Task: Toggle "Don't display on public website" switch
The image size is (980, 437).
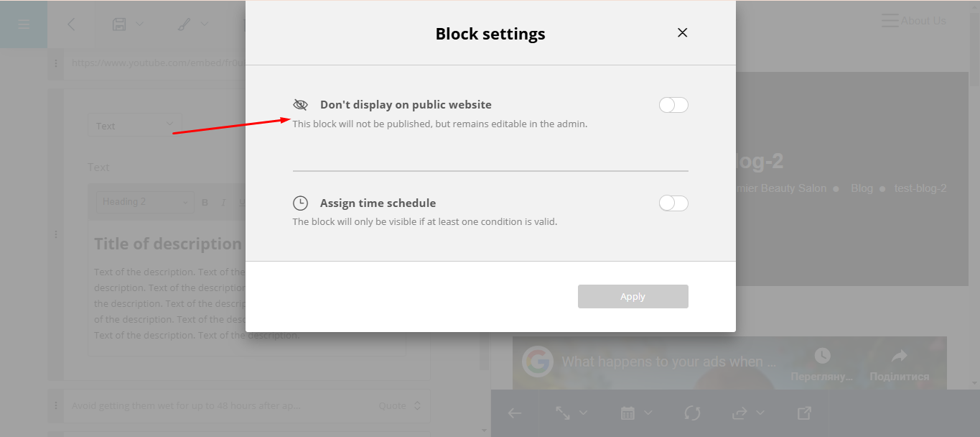Action: [x=673, y=106]
